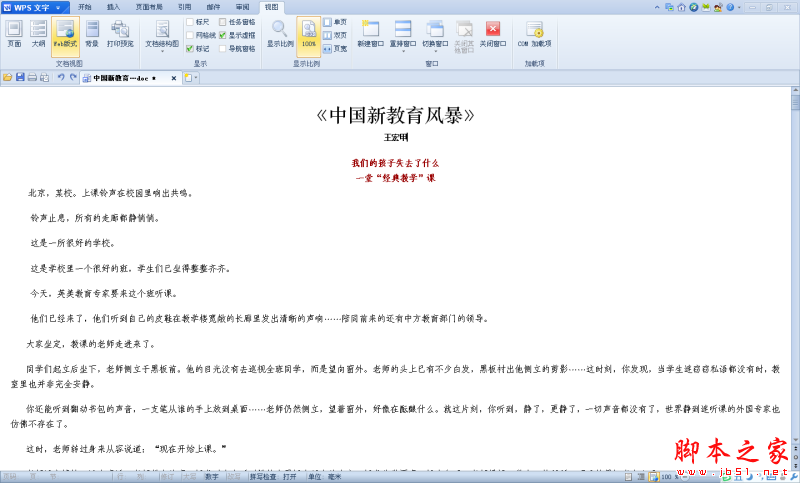Viewport: 800px width, 483px height.
Task: Uncheck the 标记 (Marks) checkbox
Action: coord(190,48)
